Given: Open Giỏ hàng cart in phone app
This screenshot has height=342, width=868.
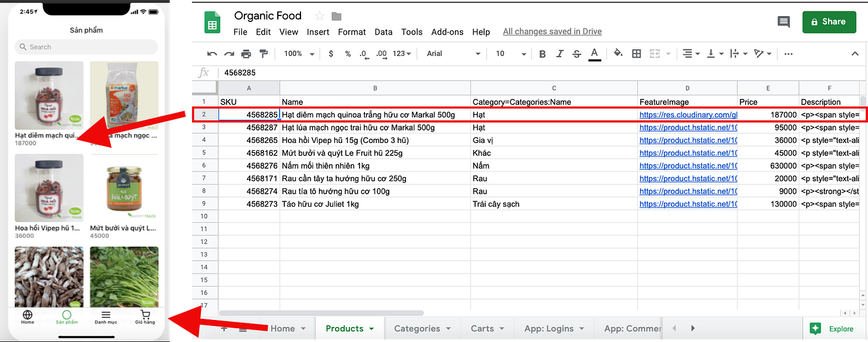Looking at the screenshot, I should coord(145,317).
